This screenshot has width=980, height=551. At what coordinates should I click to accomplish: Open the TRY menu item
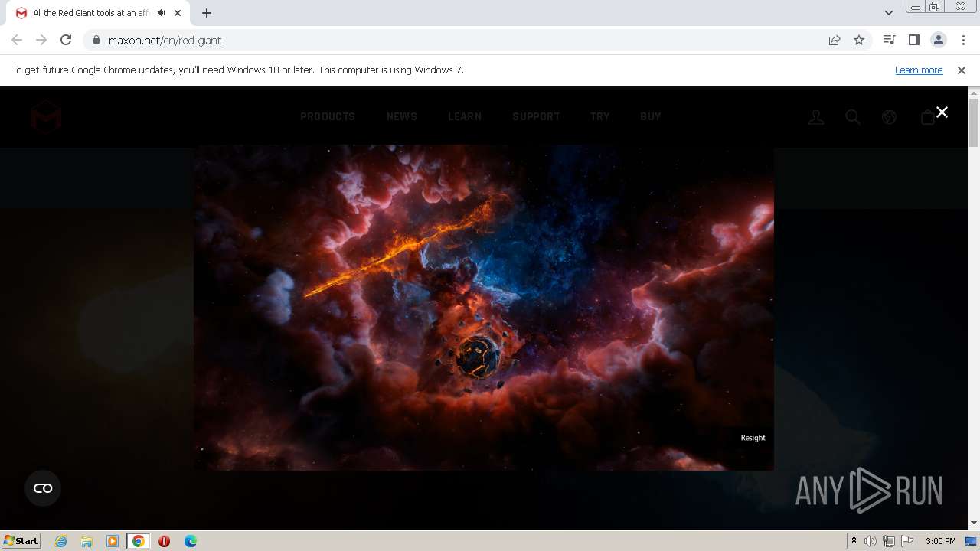click(600, 116)
